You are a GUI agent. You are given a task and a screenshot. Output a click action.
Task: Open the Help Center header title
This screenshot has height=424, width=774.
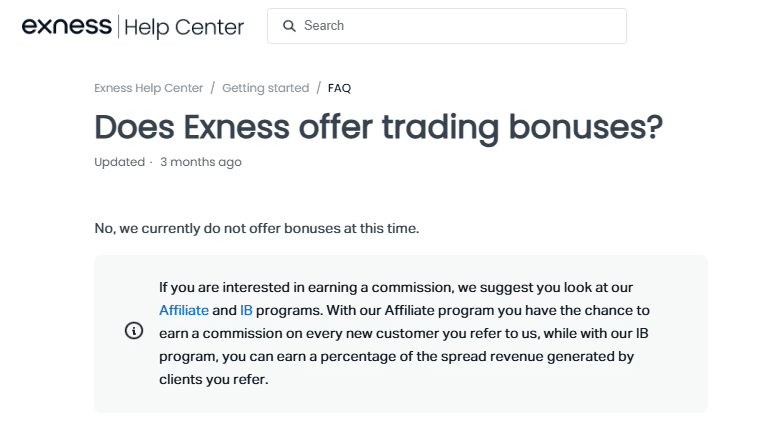coord(184,27)
